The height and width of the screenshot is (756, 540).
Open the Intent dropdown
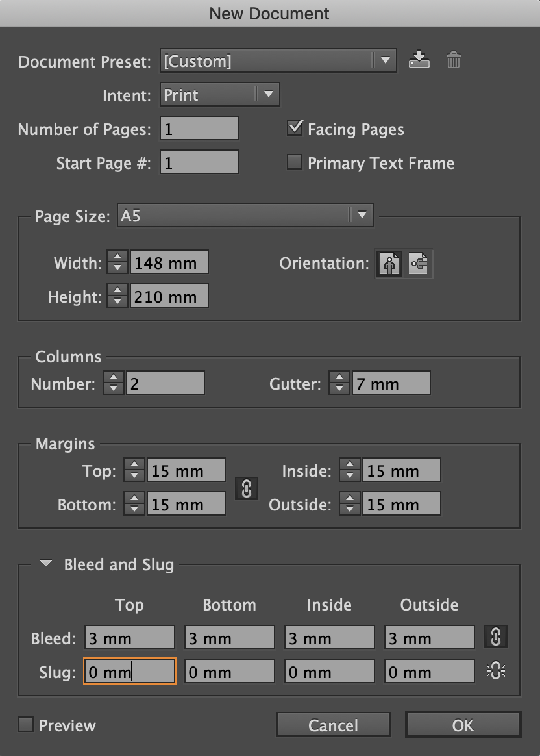219,95
